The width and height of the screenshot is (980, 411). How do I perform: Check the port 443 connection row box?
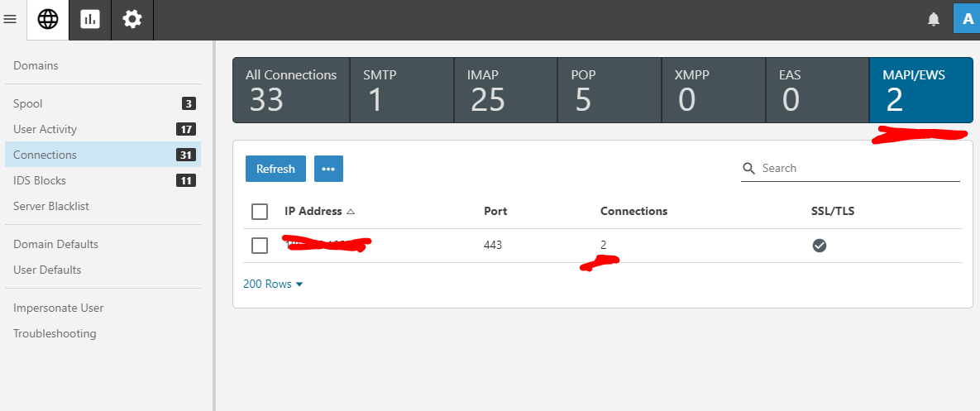point(260,246)
